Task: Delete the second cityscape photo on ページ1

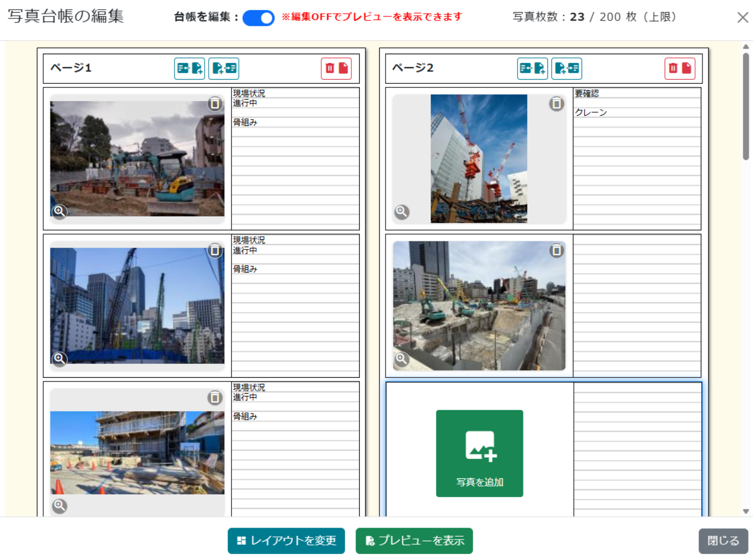Action: [215, 250]
